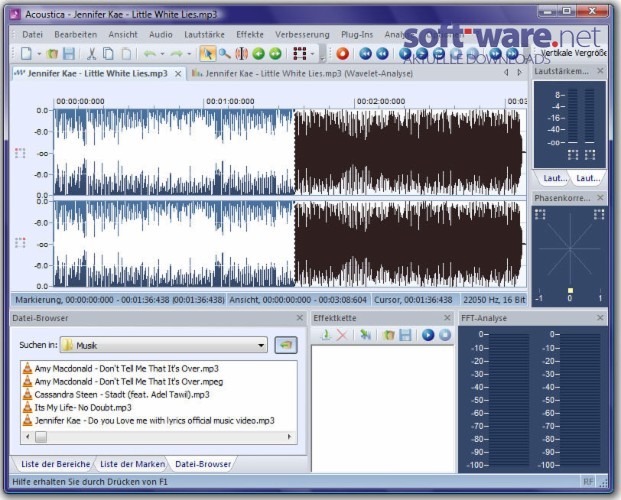This screenshot has height=500, width=621.
Task: Open a file via the main toolbar folder icon
Action: pyautogui.click(x=52, y=53)
